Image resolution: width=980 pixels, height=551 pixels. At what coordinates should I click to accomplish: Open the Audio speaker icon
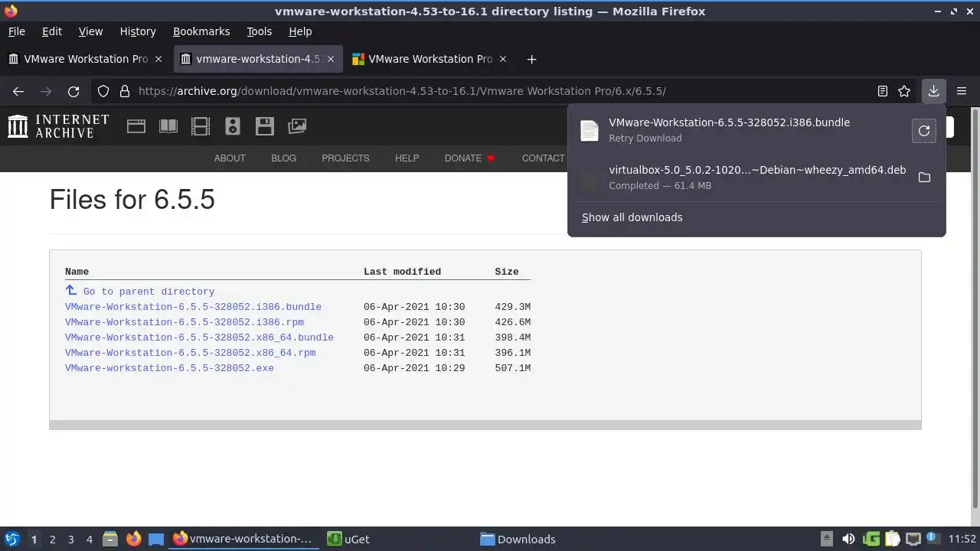point(233,126)
